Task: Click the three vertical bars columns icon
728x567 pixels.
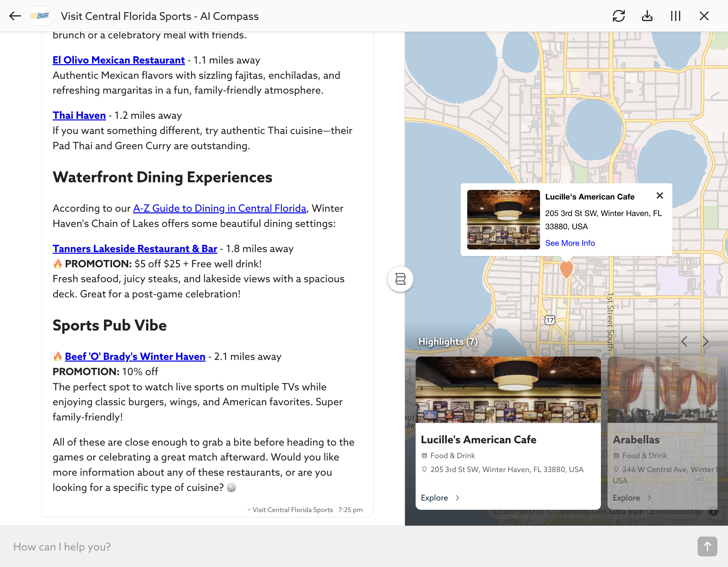Action: coord(675,16)
